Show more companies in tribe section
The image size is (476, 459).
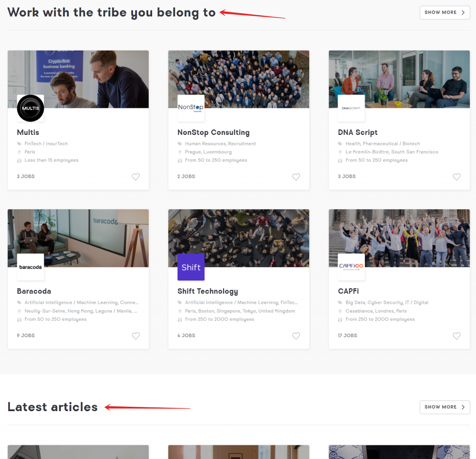click(x=445, y=13)
